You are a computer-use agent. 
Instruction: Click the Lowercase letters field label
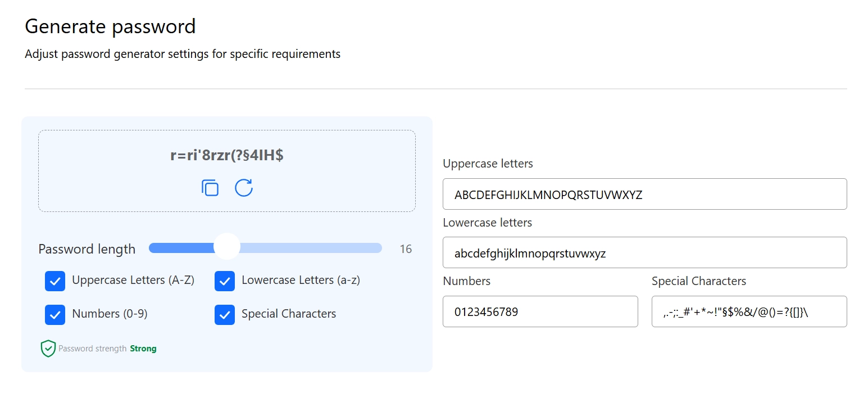pyautogui.click(x=487, y=222)
